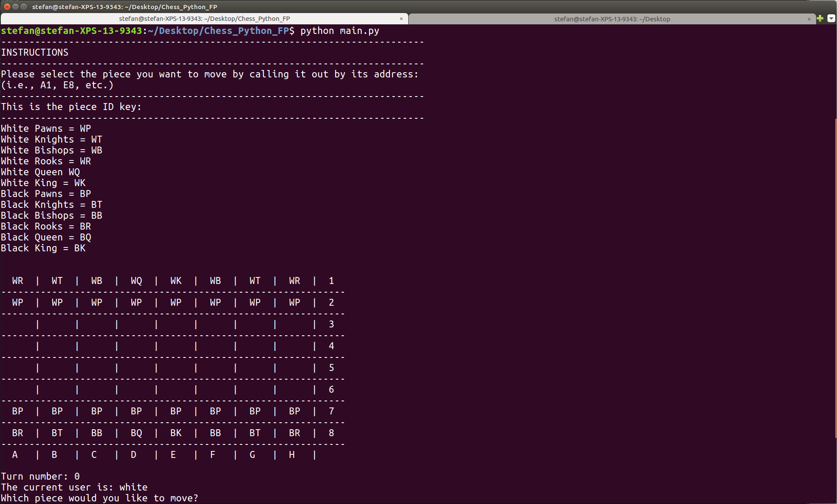Click the INSTRUCTIONS heading text
Screen dimensions: 837x504
[x=35, y=53]
